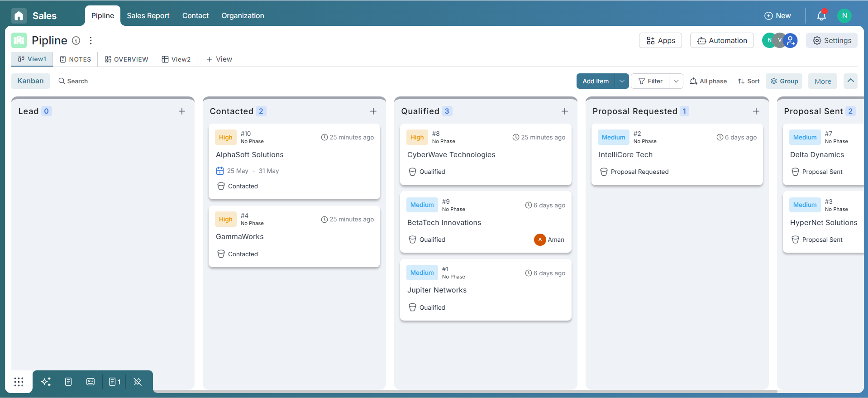The image size is (868, 398).
Task: Click the green N member avatar
Action: tap(769, 40)
